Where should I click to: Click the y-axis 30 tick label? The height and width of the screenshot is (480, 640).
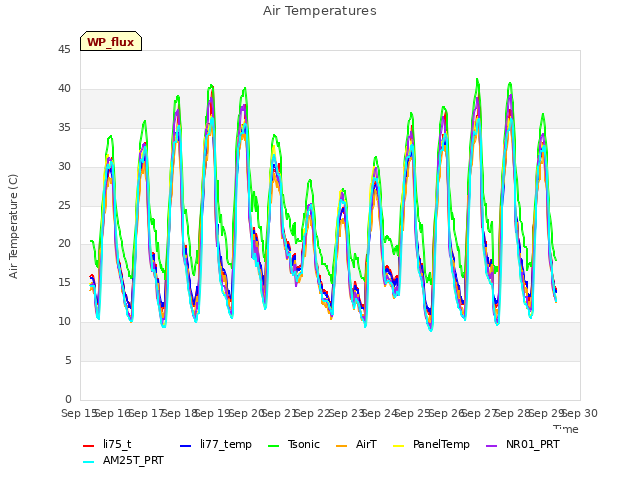click(x=64, y=166)
